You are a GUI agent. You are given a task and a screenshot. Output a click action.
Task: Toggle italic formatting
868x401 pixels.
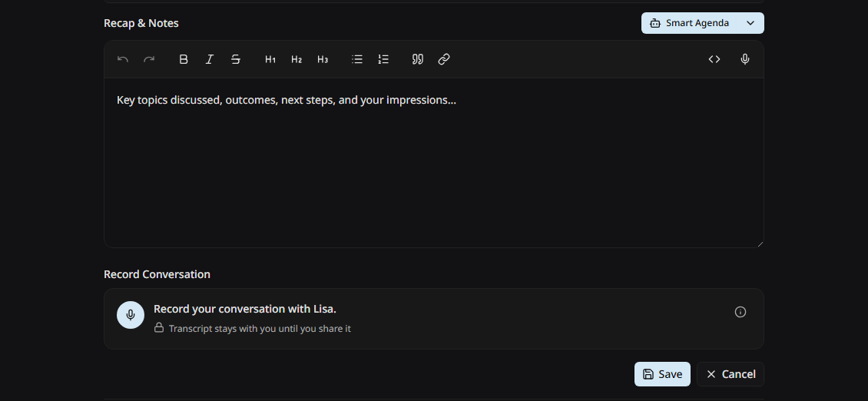pyautogui.click(x=210, y=59)
